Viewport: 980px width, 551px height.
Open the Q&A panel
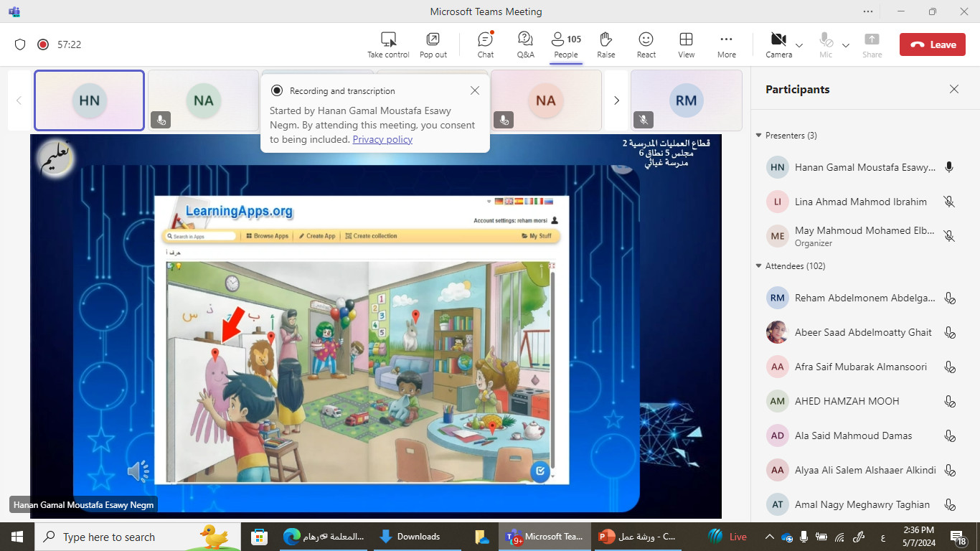pos(525,44)
